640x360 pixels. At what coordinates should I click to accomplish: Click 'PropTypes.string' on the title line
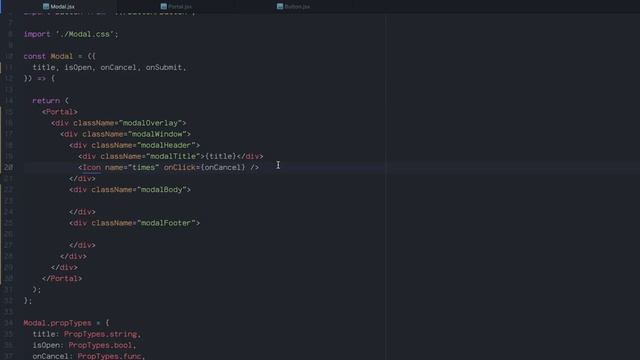100,334
